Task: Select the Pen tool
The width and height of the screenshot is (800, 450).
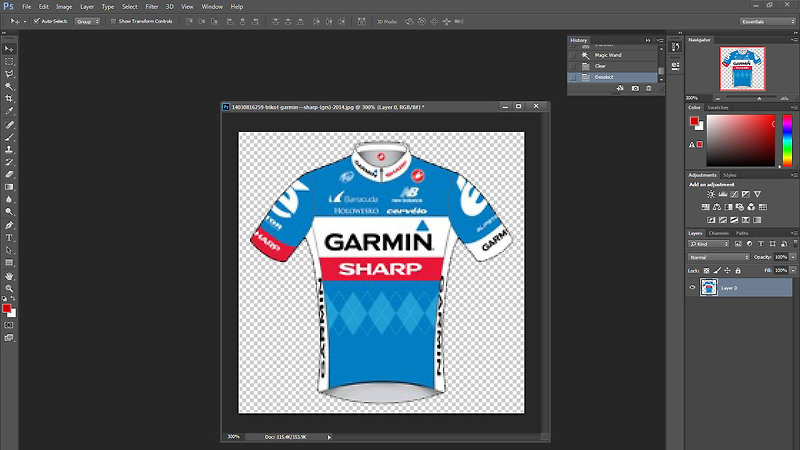Action: click(9, 226)
